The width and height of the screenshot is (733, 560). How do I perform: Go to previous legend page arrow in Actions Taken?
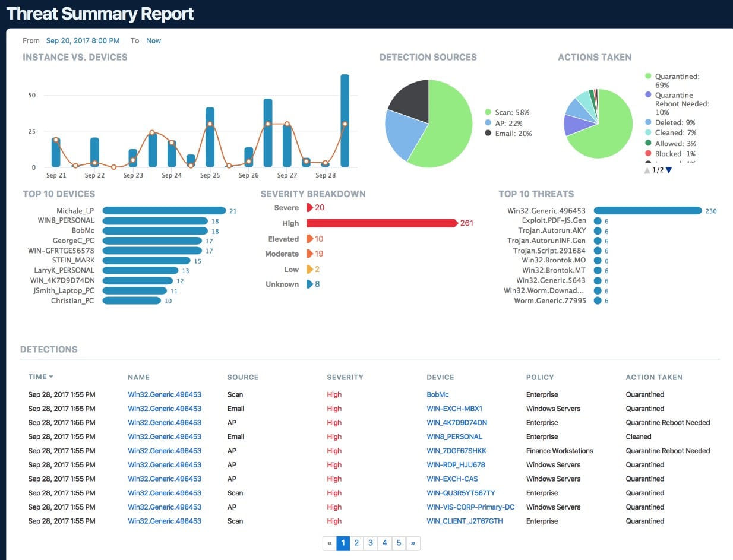(x=647, y=170)
